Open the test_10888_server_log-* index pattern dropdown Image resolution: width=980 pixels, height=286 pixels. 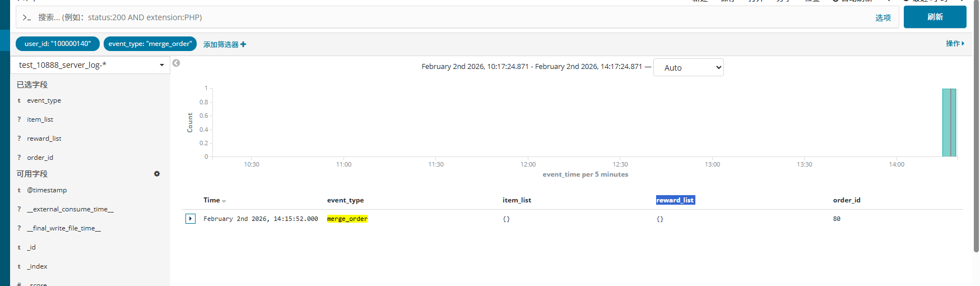[x=161, y=65]
